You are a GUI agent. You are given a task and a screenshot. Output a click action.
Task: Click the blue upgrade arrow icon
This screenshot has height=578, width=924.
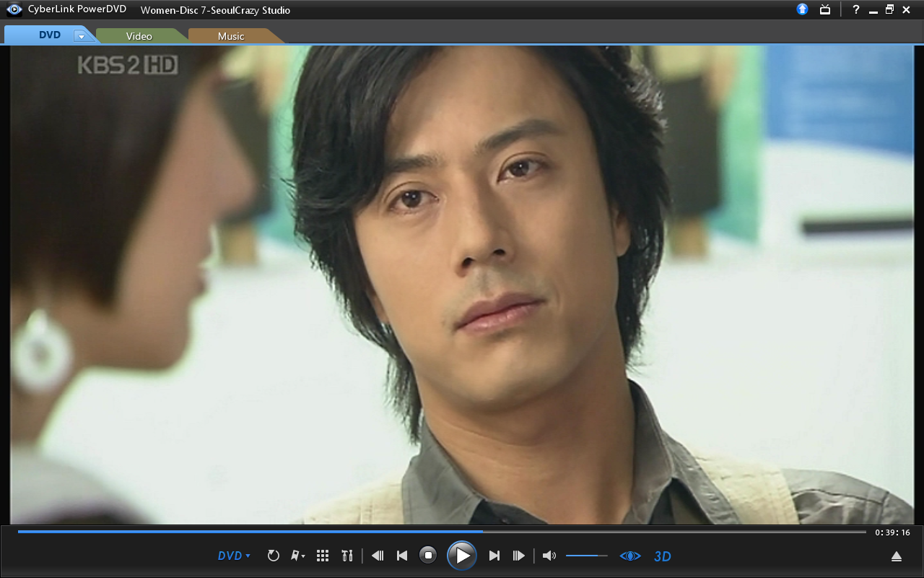pyautogui.click(x=803, y=9)
